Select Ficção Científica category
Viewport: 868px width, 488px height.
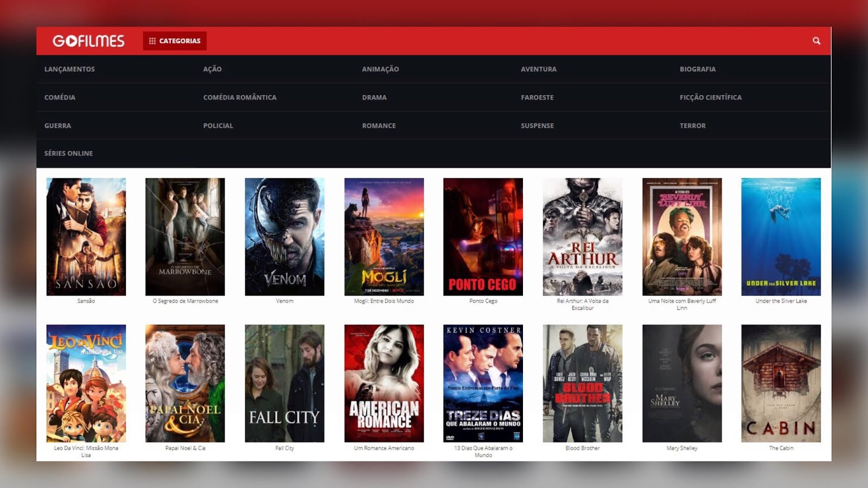(711, 97)
